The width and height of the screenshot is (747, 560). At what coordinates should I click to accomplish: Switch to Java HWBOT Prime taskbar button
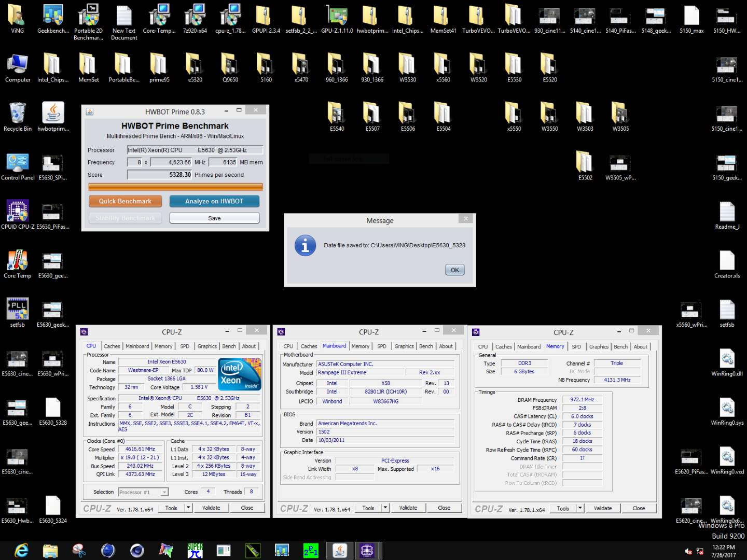pos(340,550)
